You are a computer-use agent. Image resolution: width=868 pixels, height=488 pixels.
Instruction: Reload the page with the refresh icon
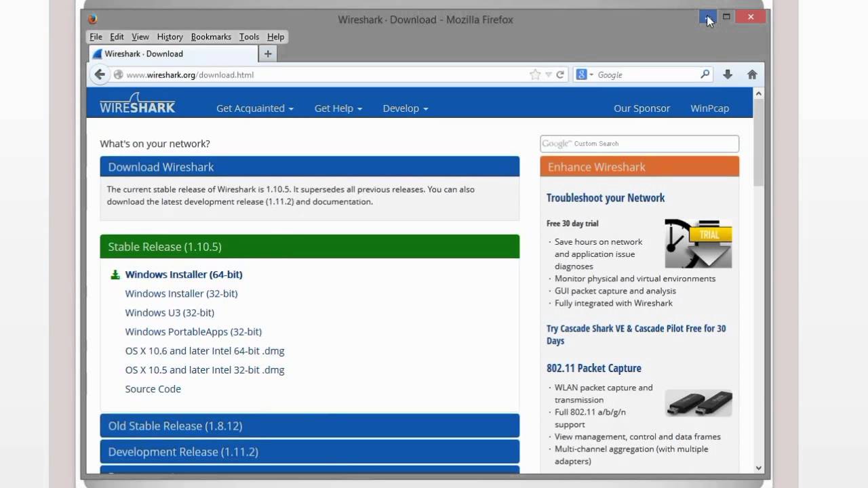560,75
